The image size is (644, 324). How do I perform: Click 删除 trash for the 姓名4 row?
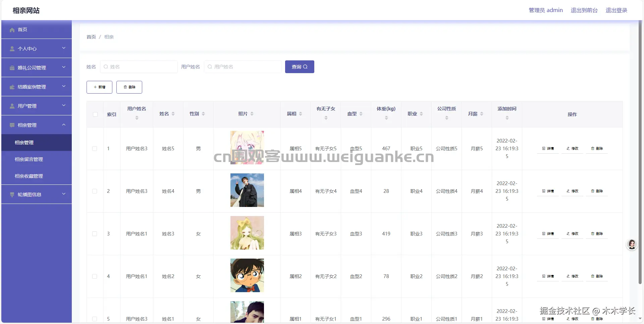597,191
